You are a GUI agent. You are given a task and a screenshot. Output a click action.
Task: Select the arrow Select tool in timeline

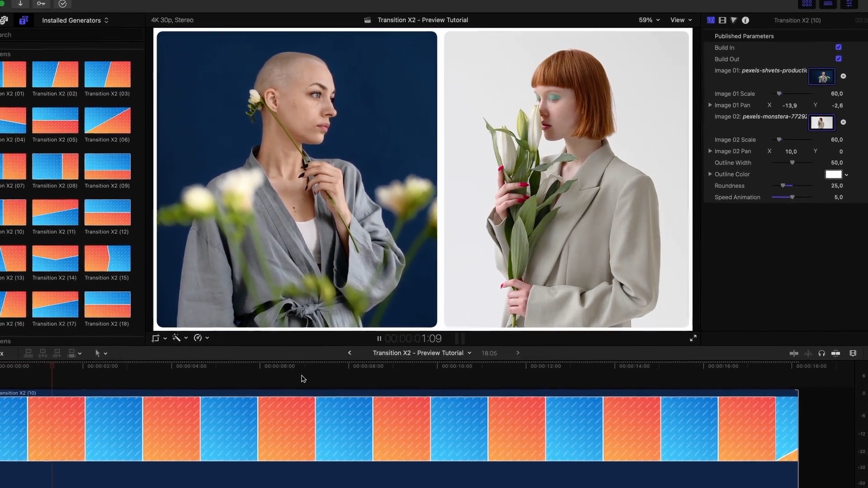pos(97,353)
